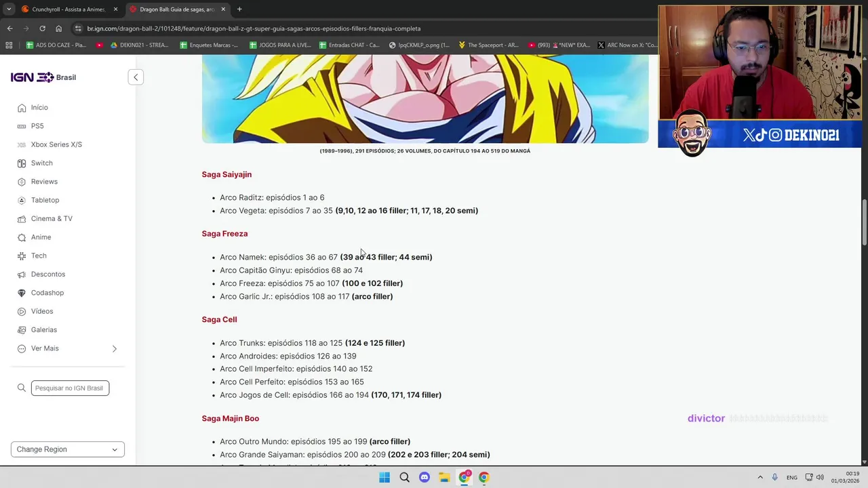
Task: Click the Xbox Series X/S sidebar icon
Action: coord(22,144)
